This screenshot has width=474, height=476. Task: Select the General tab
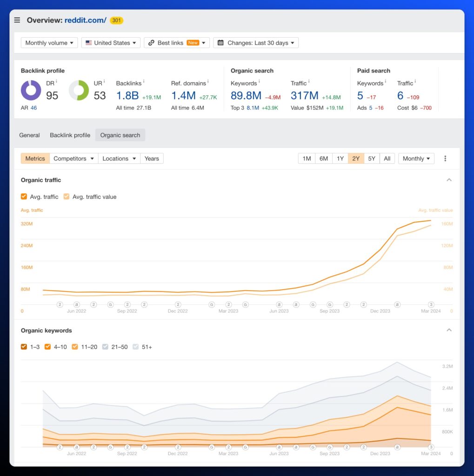[29, 135]
